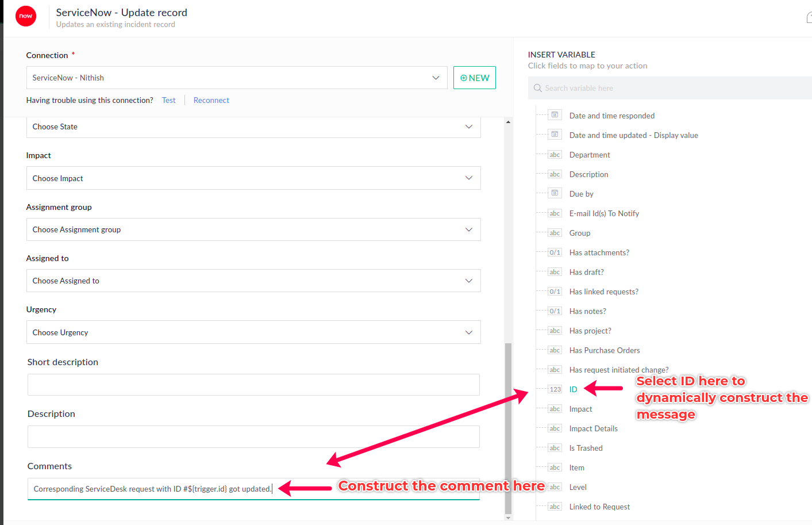Image resolution: width=812 pixels, height=525 pixels.
Task: Click the form's vertical scrollbar thumb
Action: 508,428
